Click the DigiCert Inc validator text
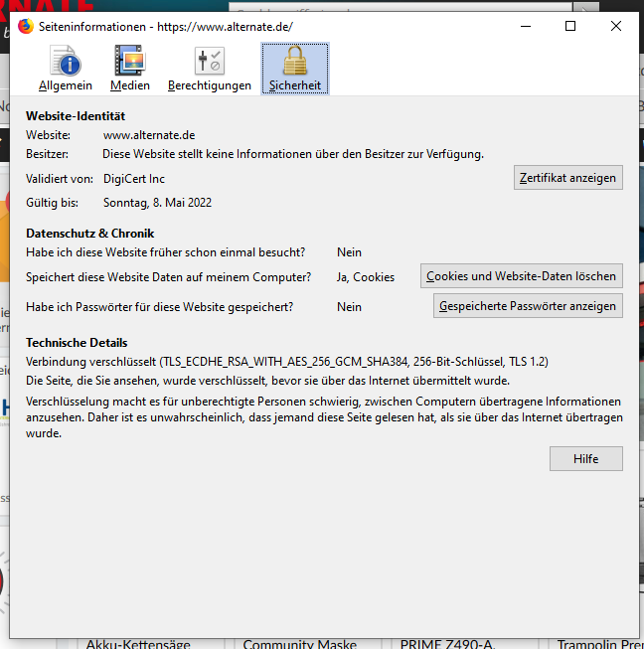Image resolution: width=644 pixels, height=649 pixels. point(134,179)
